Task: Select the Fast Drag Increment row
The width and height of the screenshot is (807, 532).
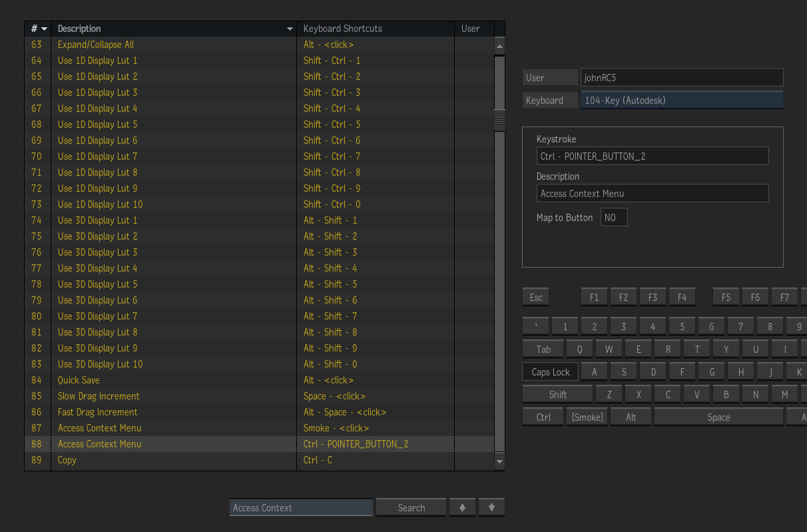Action: tap(260, 412)
